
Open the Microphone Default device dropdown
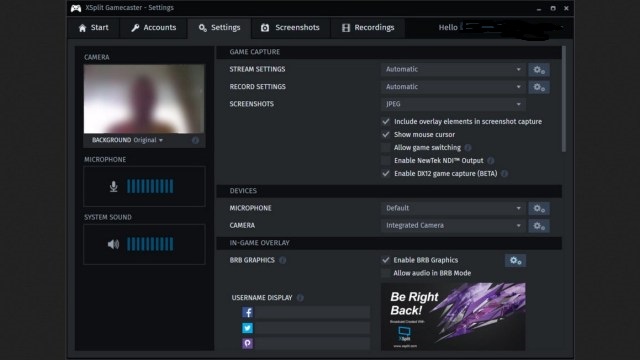453,208
